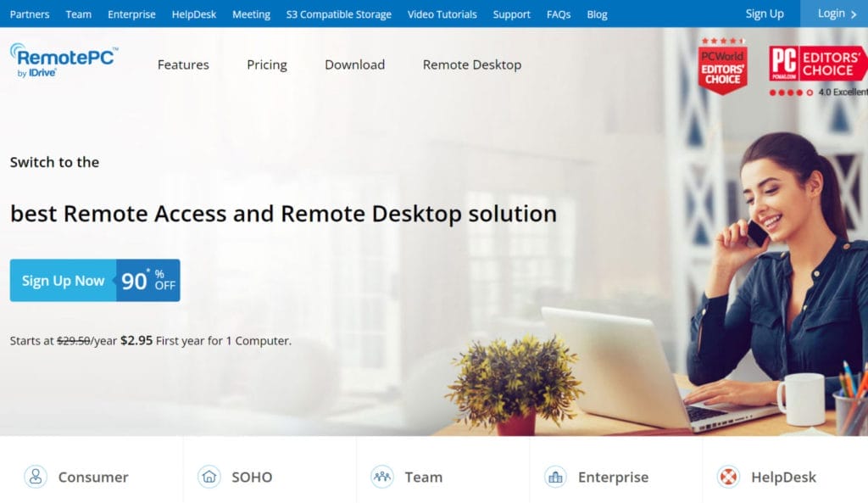The width and height of the screenshot is (868, 503).
Task: Open the Partners link in top bar
Action: tap(30, 14)
